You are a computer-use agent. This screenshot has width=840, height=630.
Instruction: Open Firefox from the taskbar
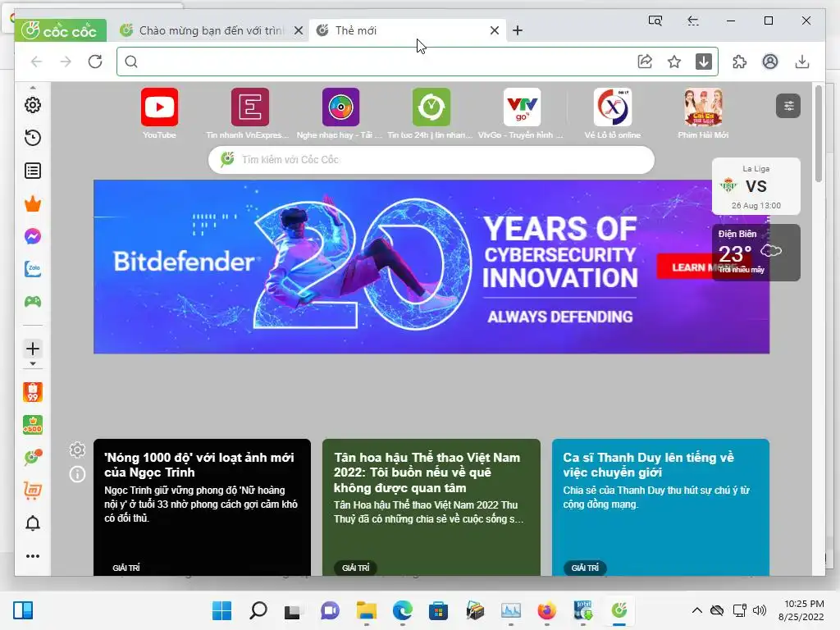click(546, 610)
